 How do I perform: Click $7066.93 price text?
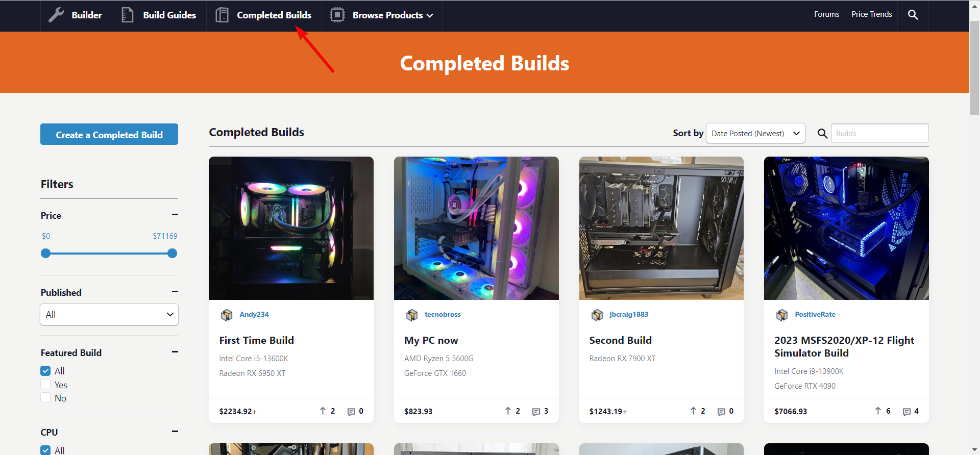(791, 412)
